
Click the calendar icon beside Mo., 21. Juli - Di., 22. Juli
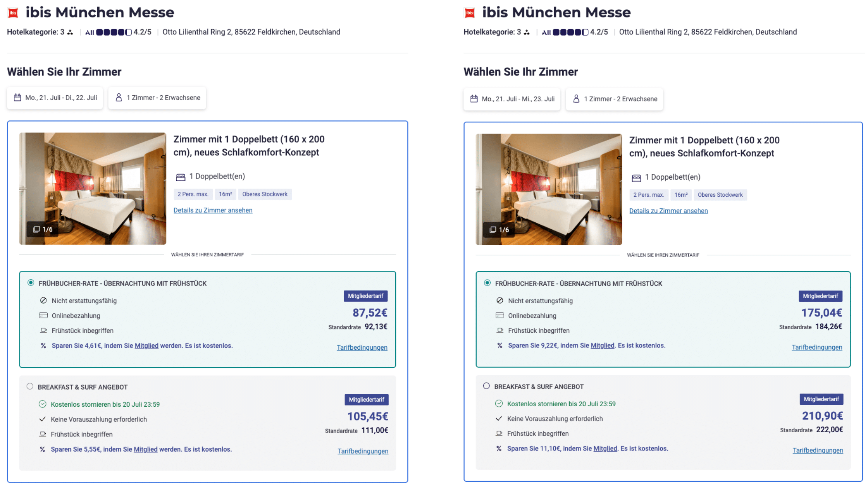(x=17, y=97)
